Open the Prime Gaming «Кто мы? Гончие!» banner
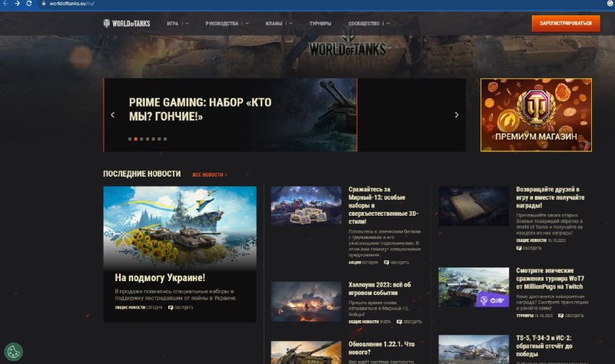Image resolution: width=615 pixels, height=364 pixels. click(x=231, y=114)
